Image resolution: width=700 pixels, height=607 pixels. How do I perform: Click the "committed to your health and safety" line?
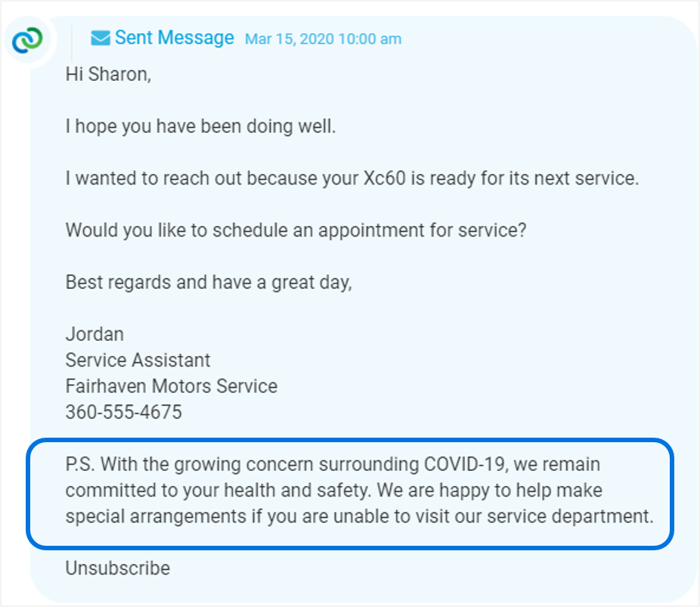click(x=334, y=490)
